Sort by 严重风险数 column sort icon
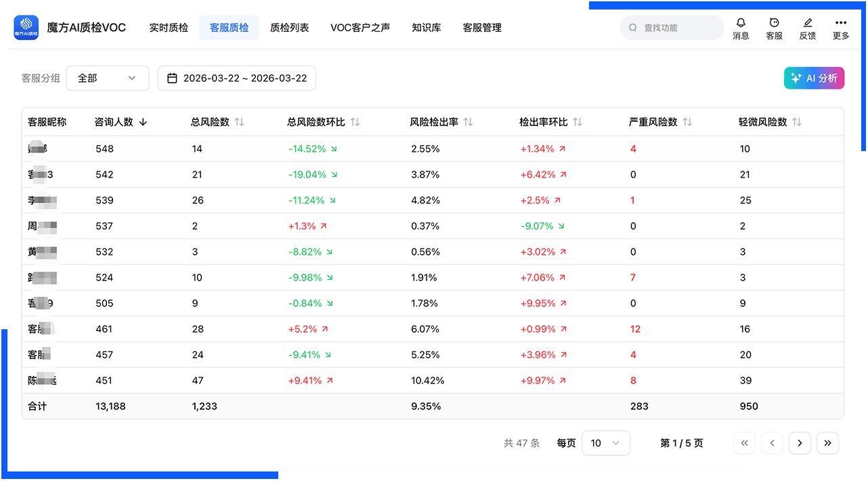 [x=687, y=123]
